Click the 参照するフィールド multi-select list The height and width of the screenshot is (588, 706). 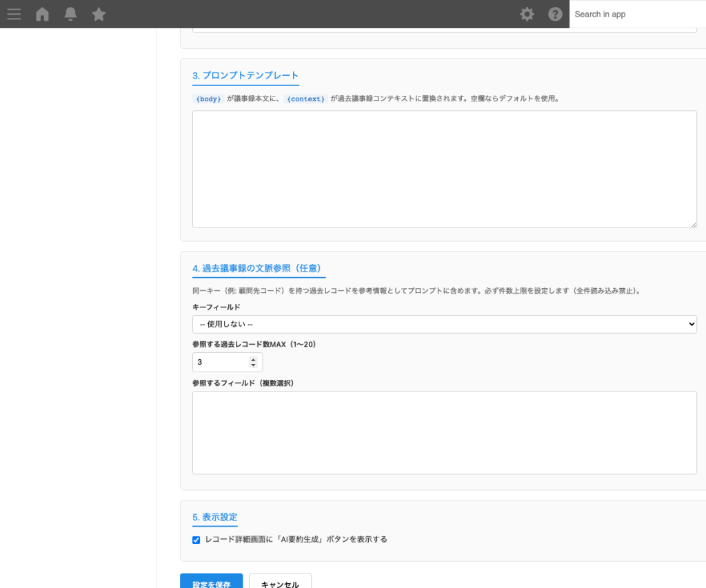point(445,432)
